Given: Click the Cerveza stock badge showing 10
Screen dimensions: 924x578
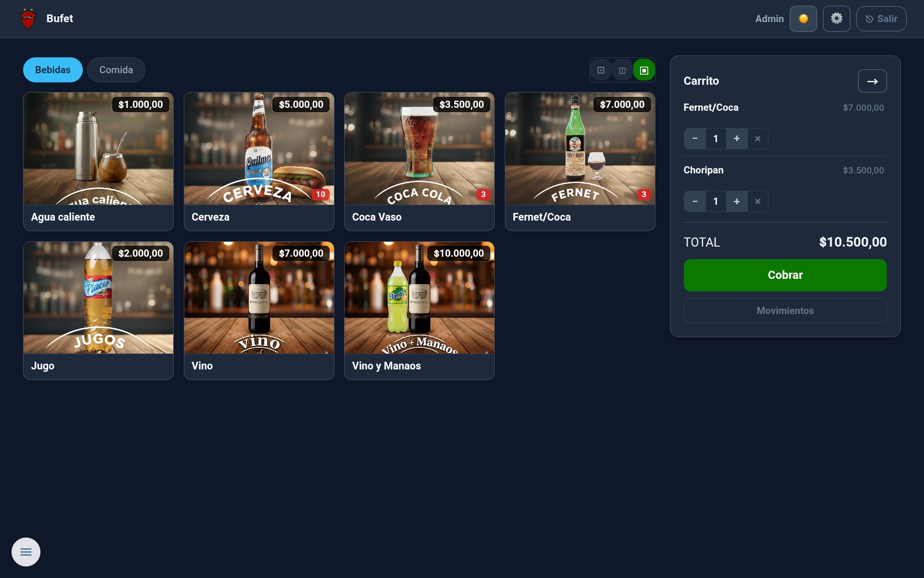Looking at the screenshot, I should coord(321,195).
